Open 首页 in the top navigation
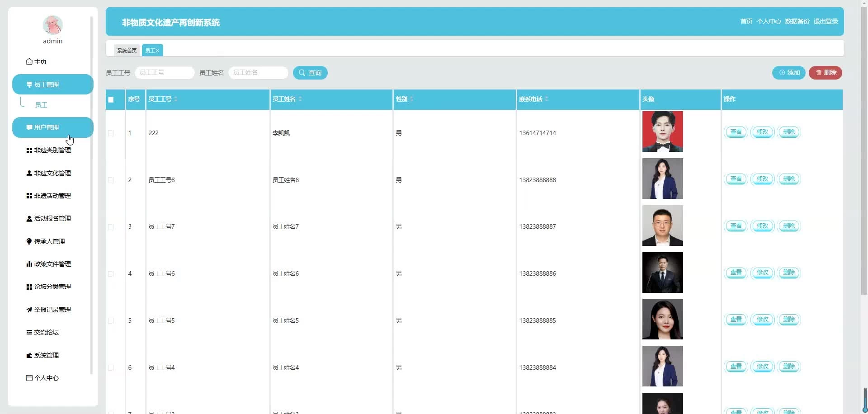 tap(746, 21)
